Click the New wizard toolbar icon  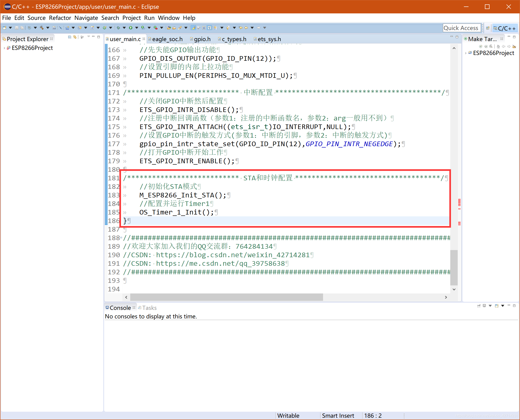coord(5,27)
